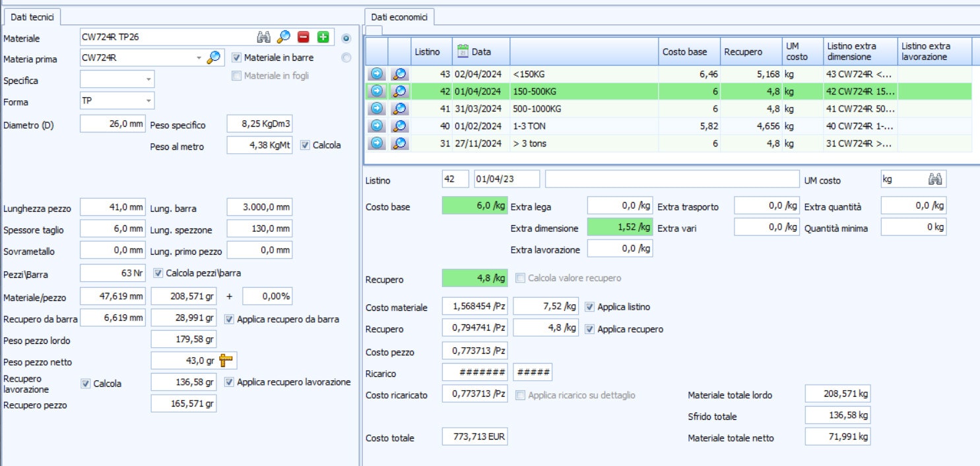Click the Pezzi\Barra input field
The image size is (980, 466).
click(113, 273)
